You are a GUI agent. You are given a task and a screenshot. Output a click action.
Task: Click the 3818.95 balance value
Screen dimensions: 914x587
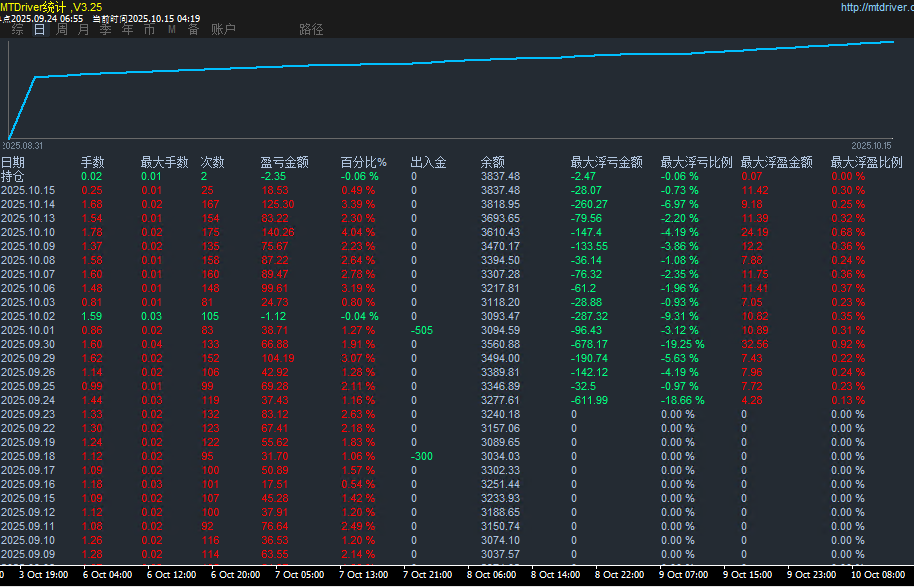500,204
